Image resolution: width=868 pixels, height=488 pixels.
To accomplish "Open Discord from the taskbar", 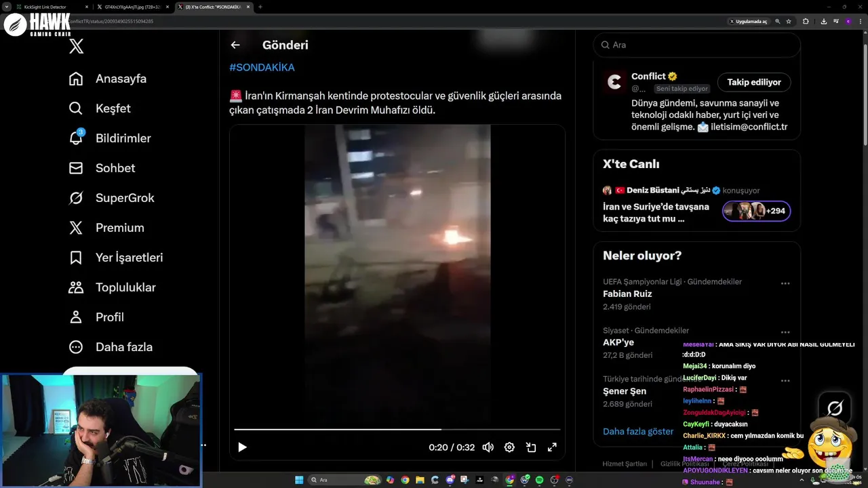I will pos(450,480).
